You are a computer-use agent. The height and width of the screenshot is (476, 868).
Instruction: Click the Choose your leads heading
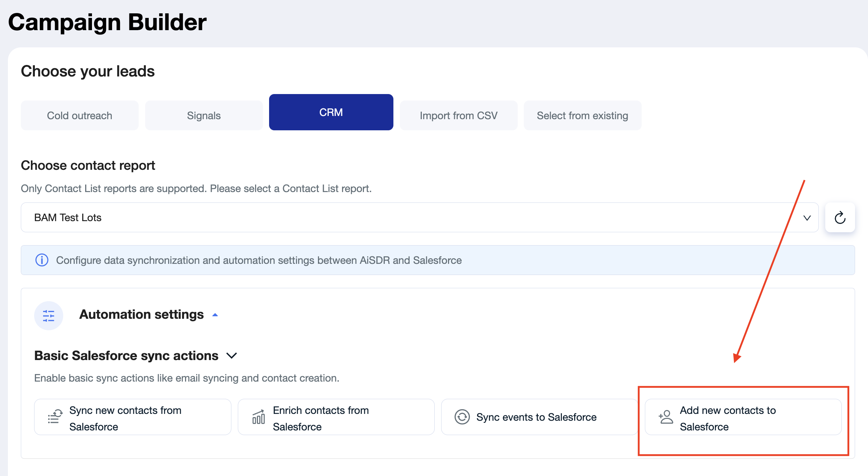[88, 71]
